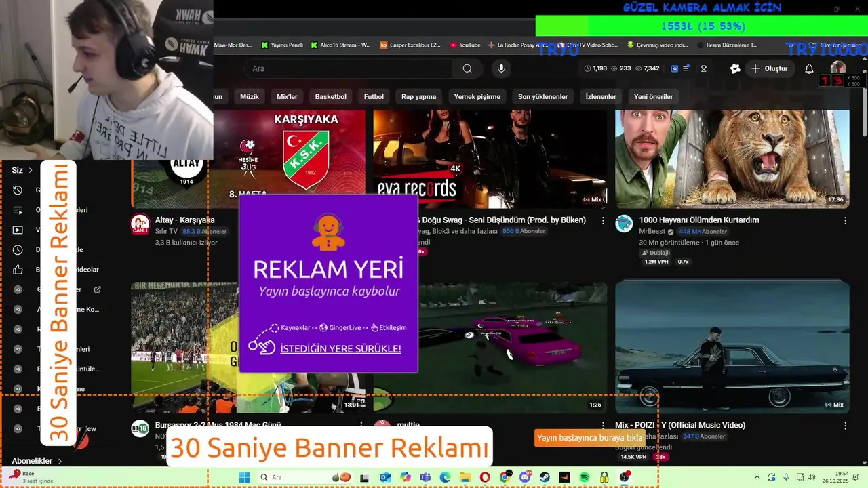Click the blue IQ extension icon
Viewport: 868px width, 488px height.
675,68
